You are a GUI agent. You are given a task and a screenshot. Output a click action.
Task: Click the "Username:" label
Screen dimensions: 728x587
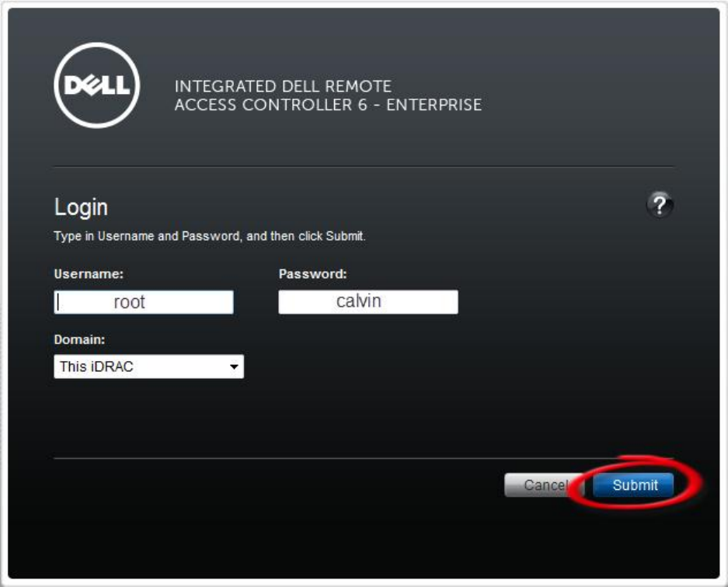point(89,273)
